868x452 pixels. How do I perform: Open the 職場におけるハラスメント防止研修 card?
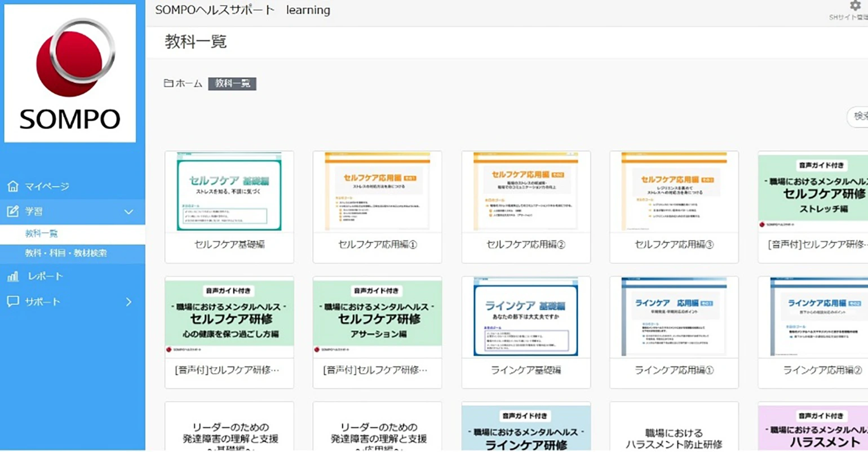(674, 427)
